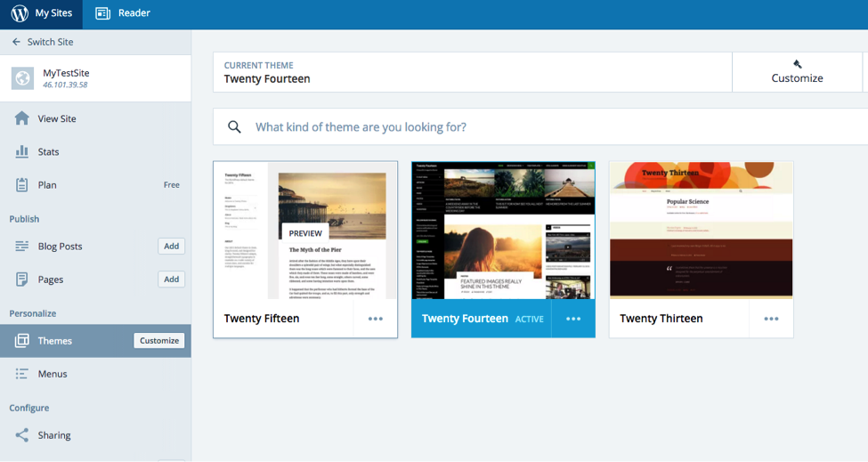Open Twenty Thirteen more options menu
The width and height of the screenshot is (868, 462).
pyautogui.click(x=771, y=319)
